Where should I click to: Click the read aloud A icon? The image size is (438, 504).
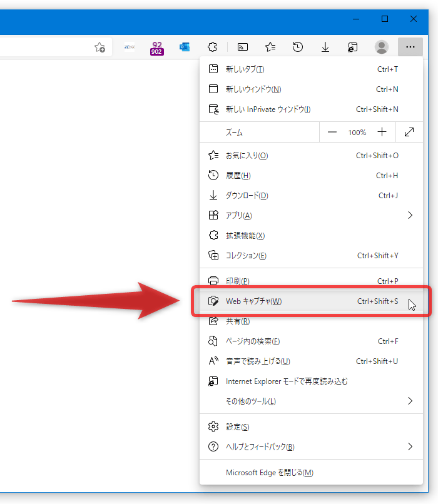coord(213,361)
